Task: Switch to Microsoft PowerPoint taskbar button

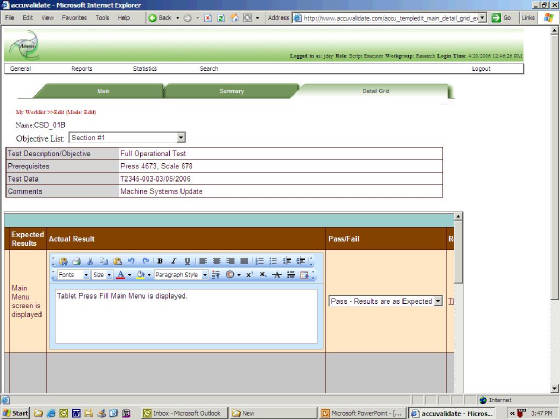Action: 362,413
